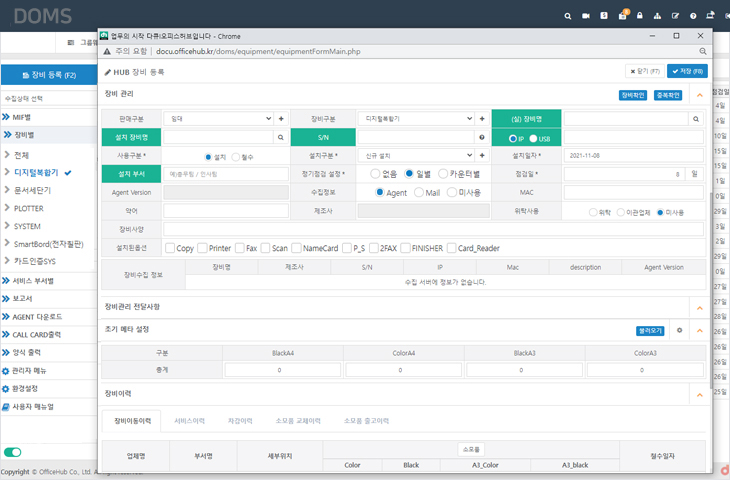This screenshot has height=480, width=730.
Task: Click the BlackA4 총계 counter field
Action: click(x=283, y=370)
